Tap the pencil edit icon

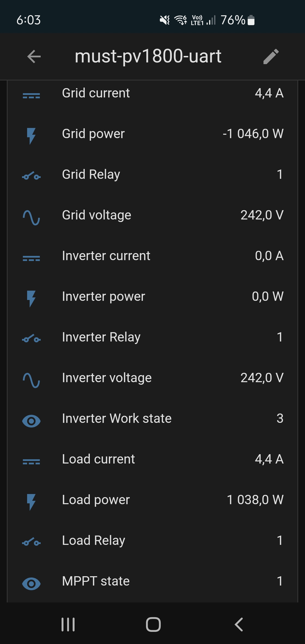click(x=271, y=56)
